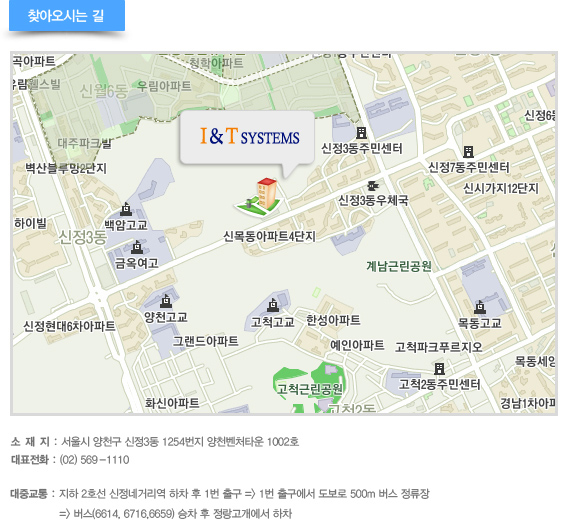Image resolution: width=565 pixels, height=528 pixels.
Task: Click the 신정3동우체국 post office icon
Action: pos(373,186)
